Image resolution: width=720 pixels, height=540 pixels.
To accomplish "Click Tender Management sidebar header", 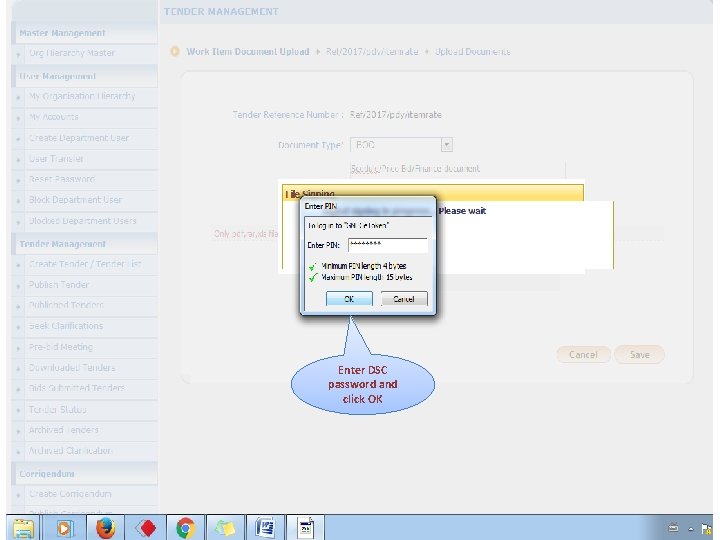I will click(x=62, y=244).
